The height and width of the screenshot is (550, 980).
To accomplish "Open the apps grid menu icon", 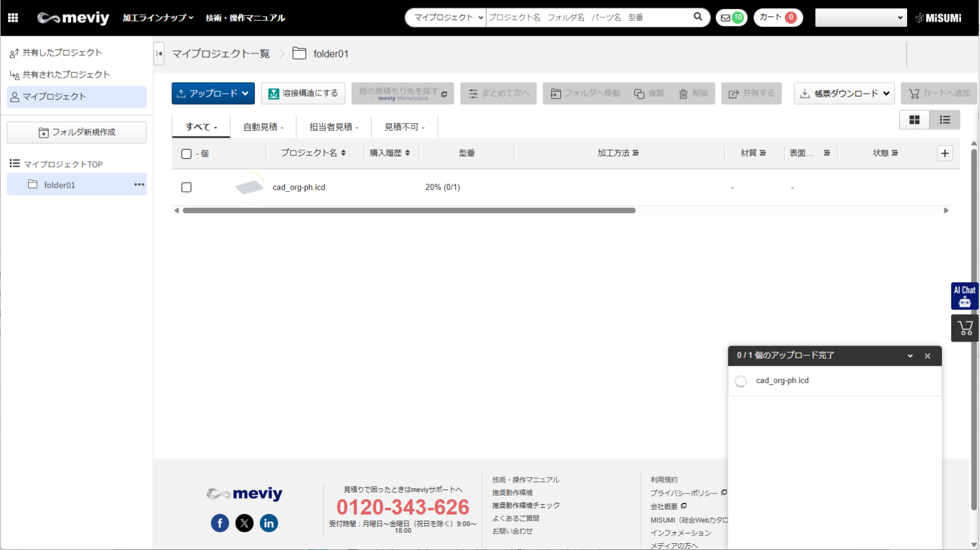I will click(x=13, y=18).
